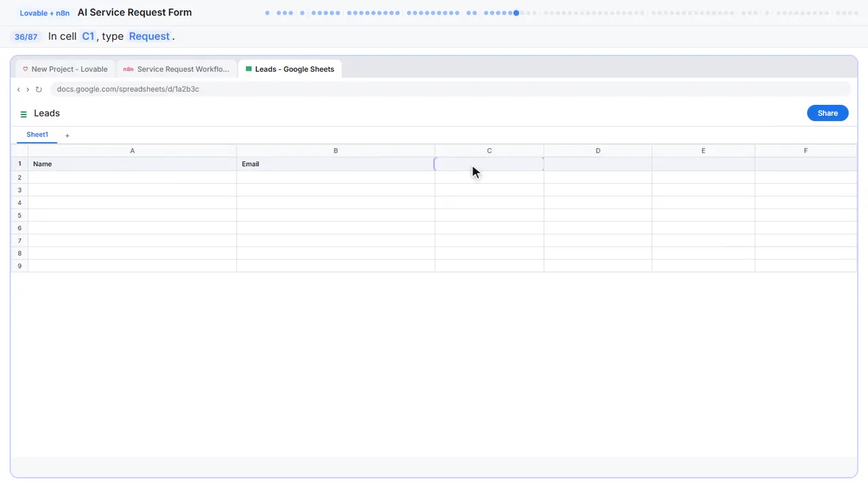Select empty cell A2
Image resolution: width=868 pixels, height=488 pixels.
tap(132, 178)
